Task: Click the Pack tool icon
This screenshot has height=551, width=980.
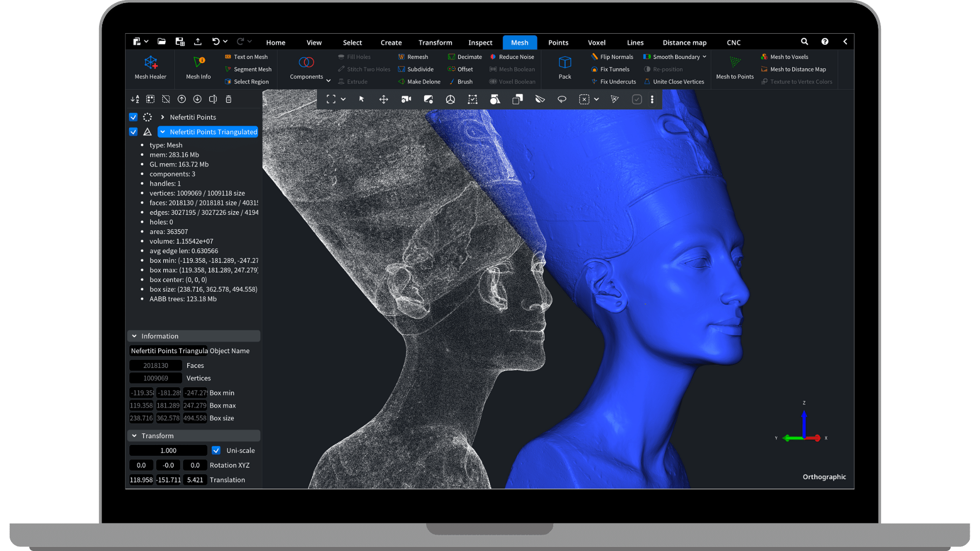Action: pyautogui.click(x=565, y=63)
